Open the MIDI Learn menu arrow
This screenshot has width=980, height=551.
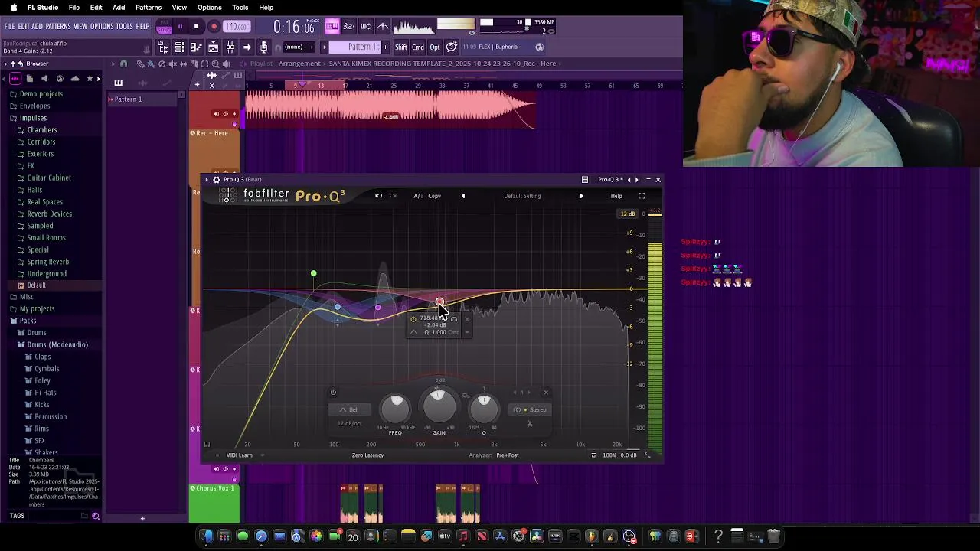tap(262, 455)
